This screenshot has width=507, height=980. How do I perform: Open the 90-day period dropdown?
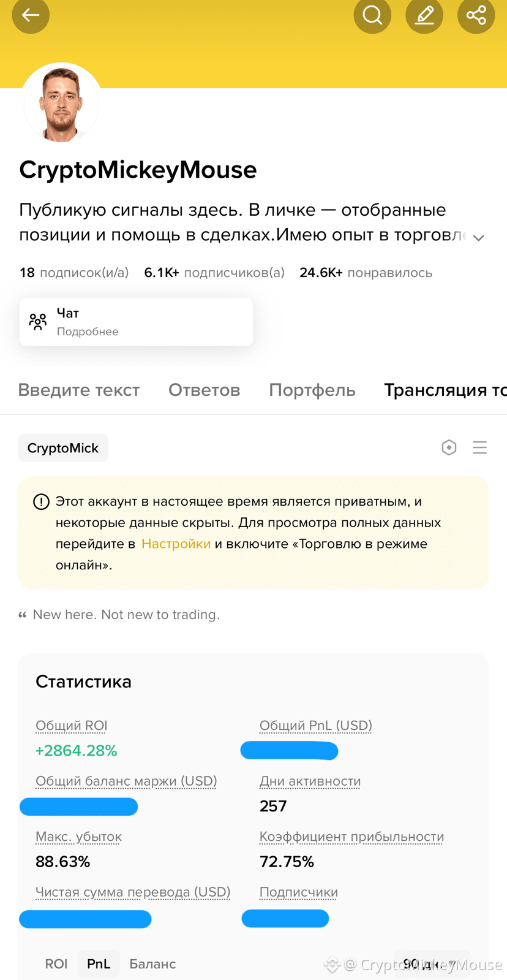point(432,964)
